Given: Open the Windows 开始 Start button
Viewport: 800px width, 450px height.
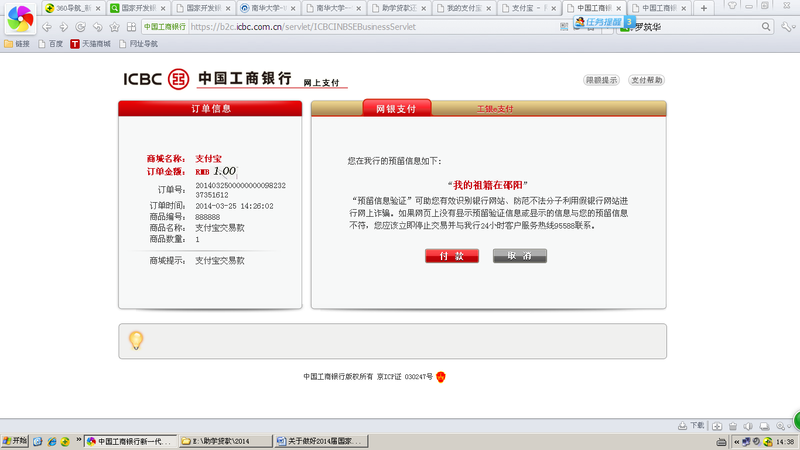Looking at the screenshot, I should (14, 441).
